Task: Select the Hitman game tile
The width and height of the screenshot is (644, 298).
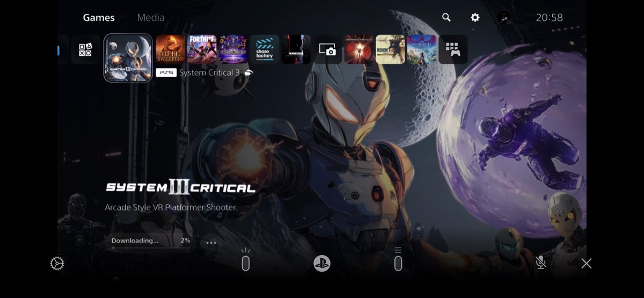Action: click(296, 49)
